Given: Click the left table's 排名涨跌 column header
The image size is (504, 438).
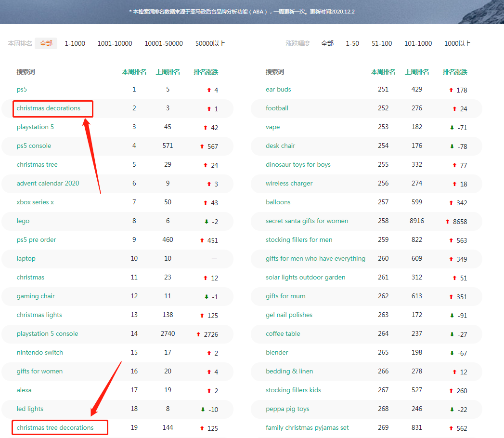Looking at the screenshot, I should [206, 72].
